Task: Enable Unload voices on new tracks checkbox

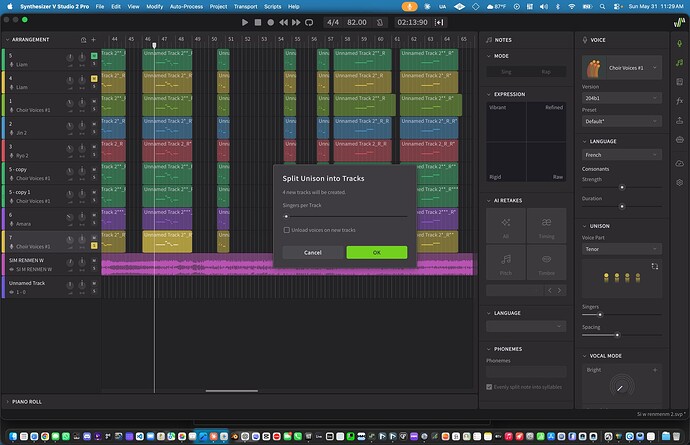Action: click(x=286, y=230)
